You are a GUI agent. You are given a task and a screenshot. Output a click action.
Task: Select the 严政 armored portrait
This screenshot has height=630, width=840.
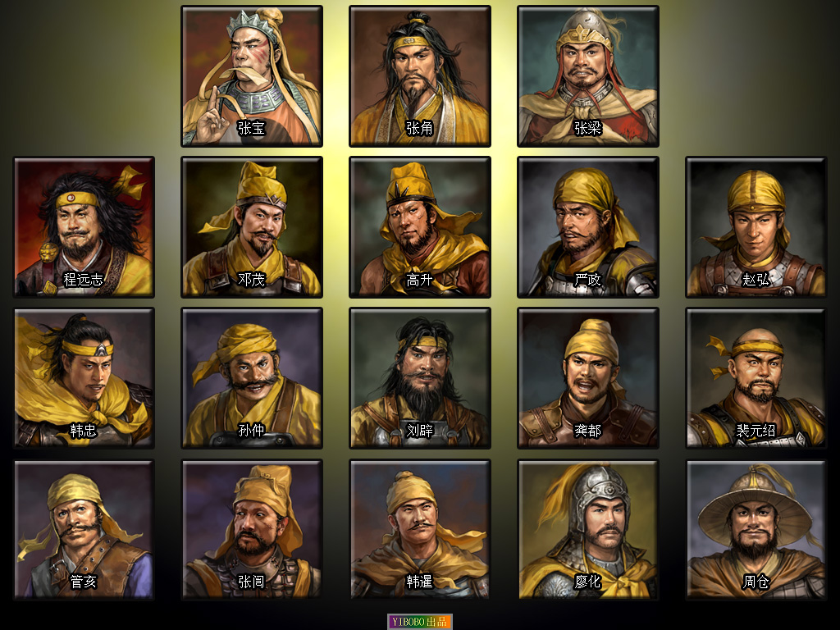click(588, 227)
